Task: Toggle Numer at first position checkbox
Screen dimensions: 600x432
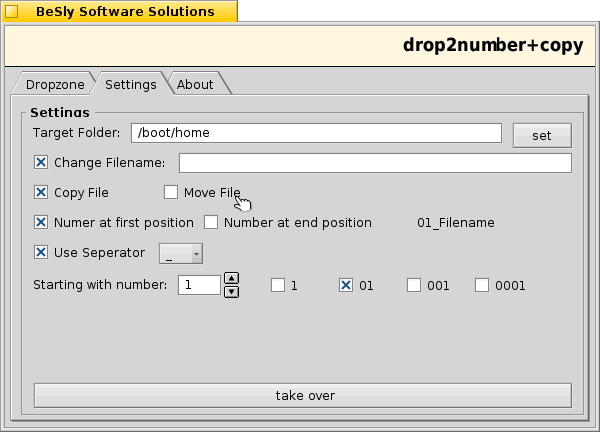Action: 41,222
